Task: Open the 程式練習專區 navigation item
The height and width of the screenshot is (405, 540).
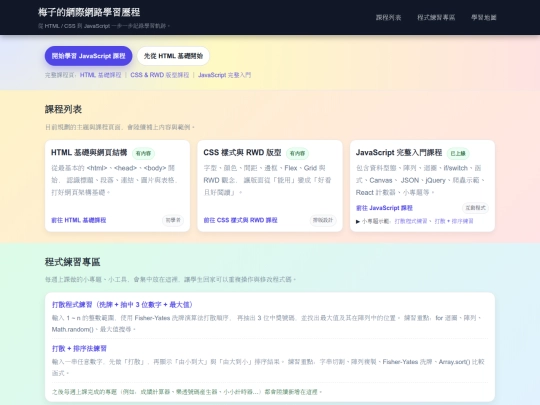Action: tap(436, 18)
